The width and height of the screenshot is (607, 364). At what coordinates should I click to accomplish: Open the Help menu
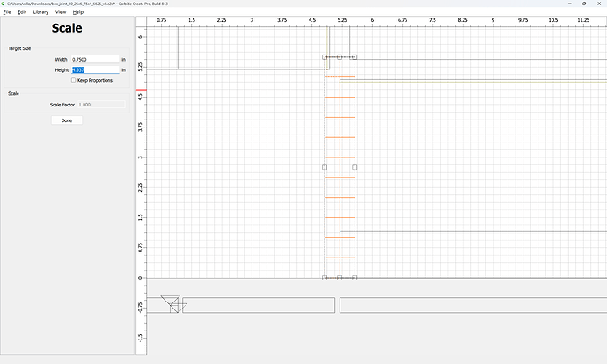pos(78,12)
